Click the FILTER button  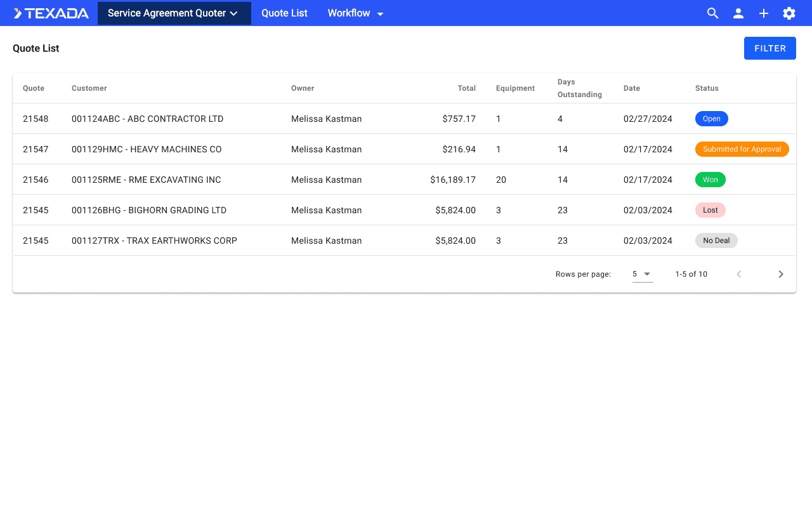pos(770,48)
